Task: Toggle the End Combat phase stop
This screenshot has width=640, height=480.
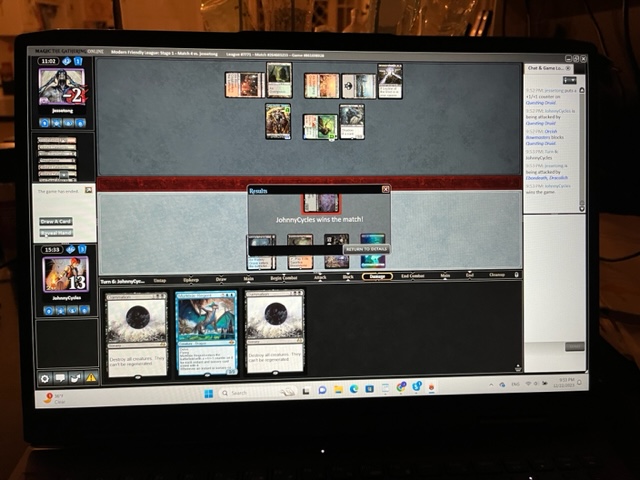Action: (x=413, y=275)
